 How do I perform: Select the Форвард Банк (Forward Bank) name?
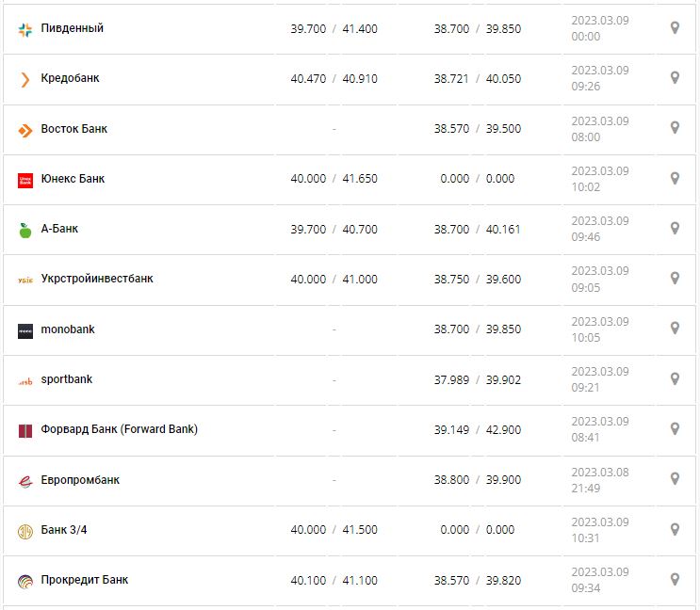click(x=120, y=429)
